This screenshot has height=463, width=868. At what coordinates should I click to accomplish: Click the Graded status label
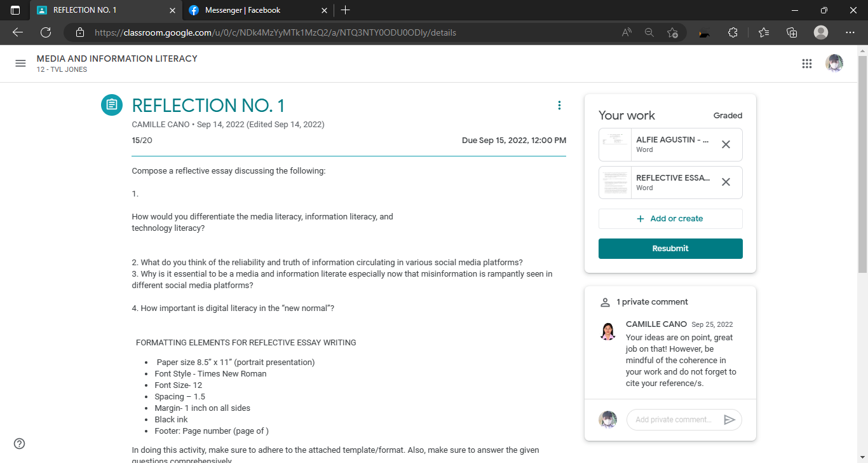[728, 116]
